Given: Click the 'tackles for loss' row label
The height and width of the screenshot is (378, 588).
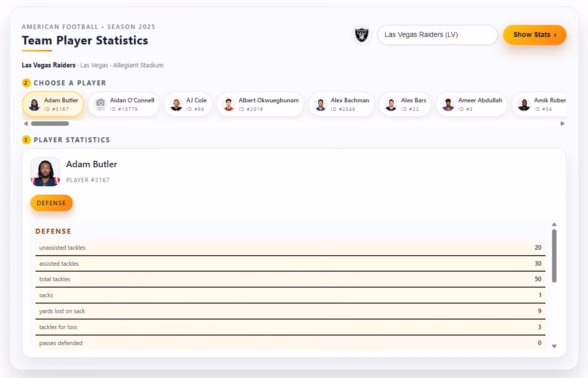Looking at the screenshot, I should coord(58,327).
